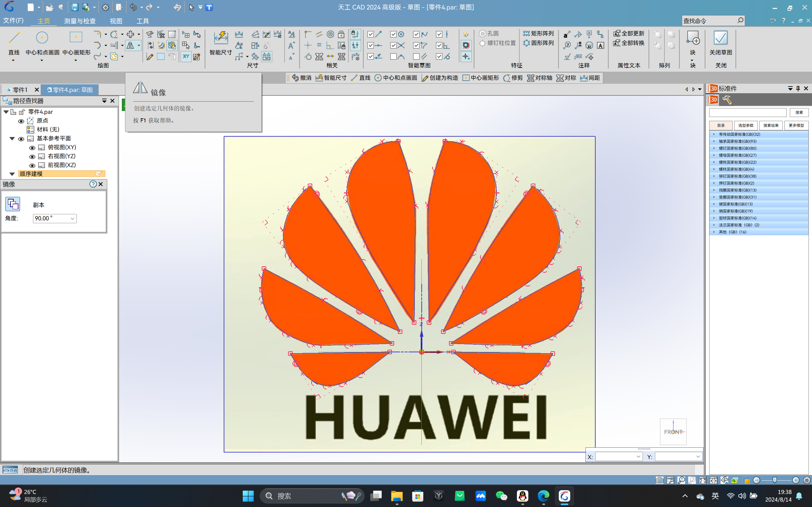Hide the Right view (右视图 YZ) plane

tap(32, 157)
